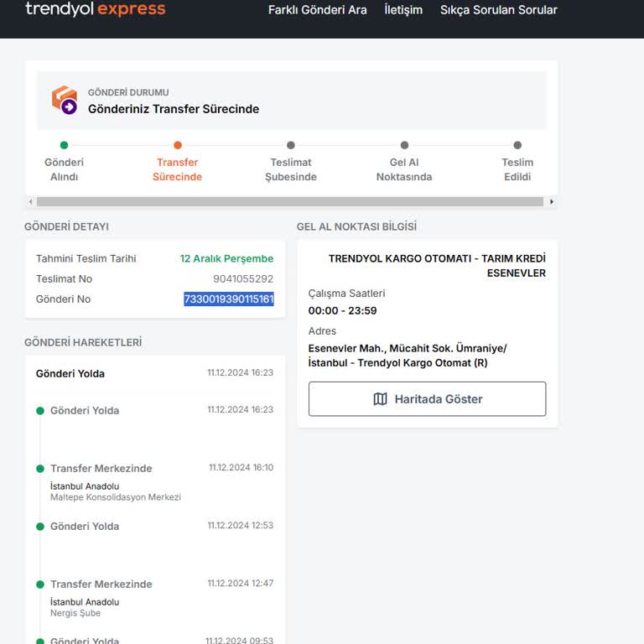Click the shipment status package icon
Image resolution: width=644 pixels, height=644 pixels.
(x=64, y=100)
